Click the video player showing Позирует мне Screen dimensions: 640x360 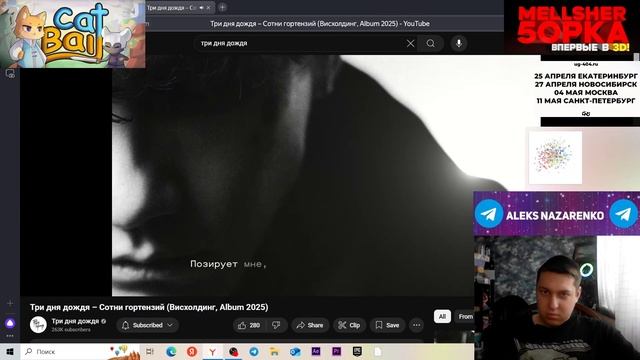(x=293, y=176)
